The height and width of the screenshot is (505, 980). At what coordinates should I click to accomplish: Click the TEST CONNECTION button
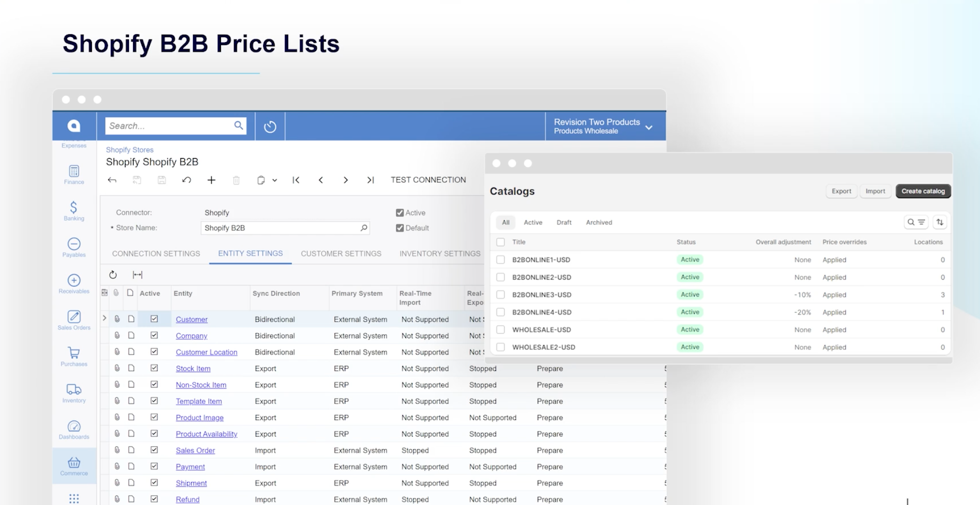pos(428,180)
